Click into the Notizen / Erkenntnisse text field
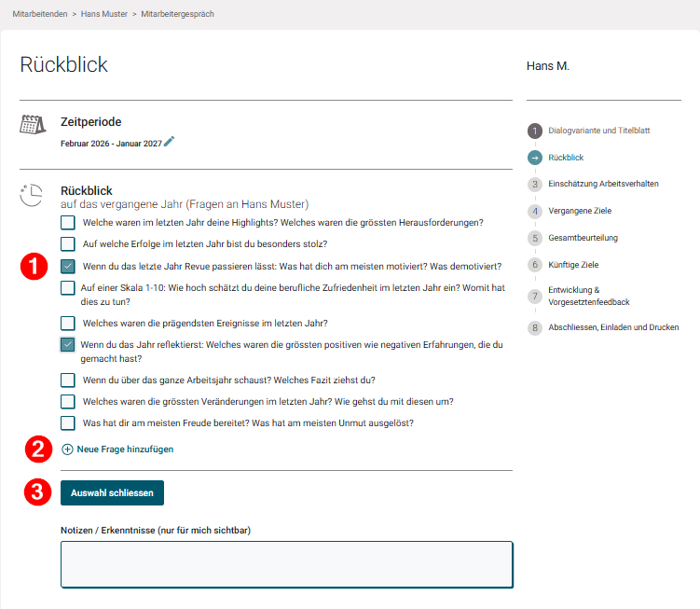The image size is (700, 609). point(287,565)
